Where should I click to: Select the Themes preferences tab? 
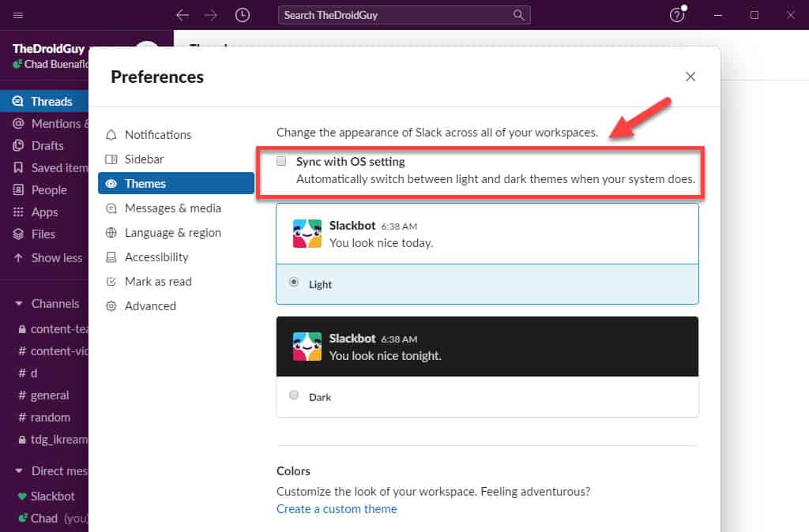click(x=176, y=184)
